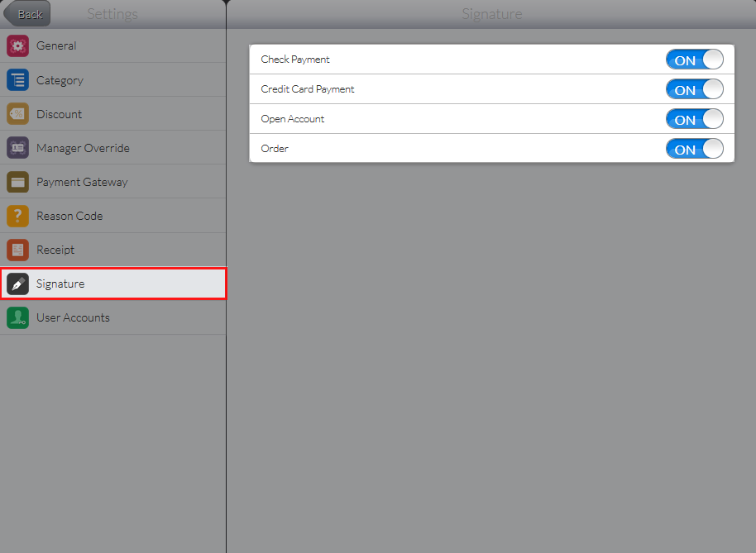Open User Accounts label
Viewport: 756px width, 553px height.
coord(74,318)
